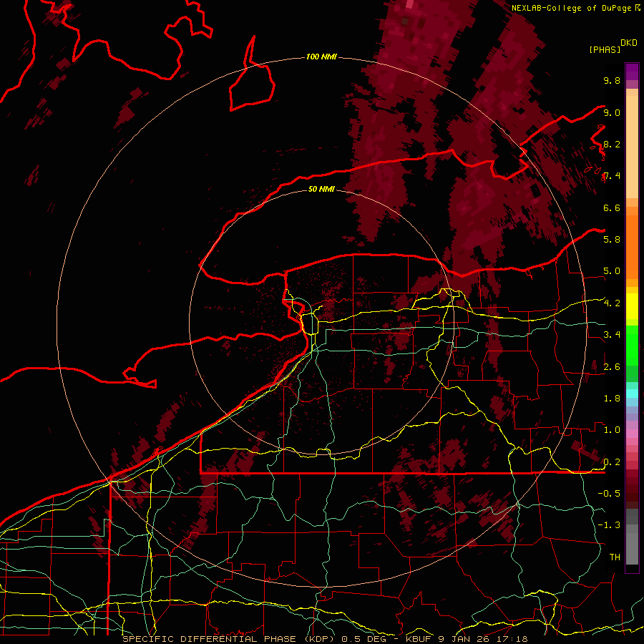Click the 9 JAN 26 17:18 timestamp
644x644 pixels.
tap(484, 639)
